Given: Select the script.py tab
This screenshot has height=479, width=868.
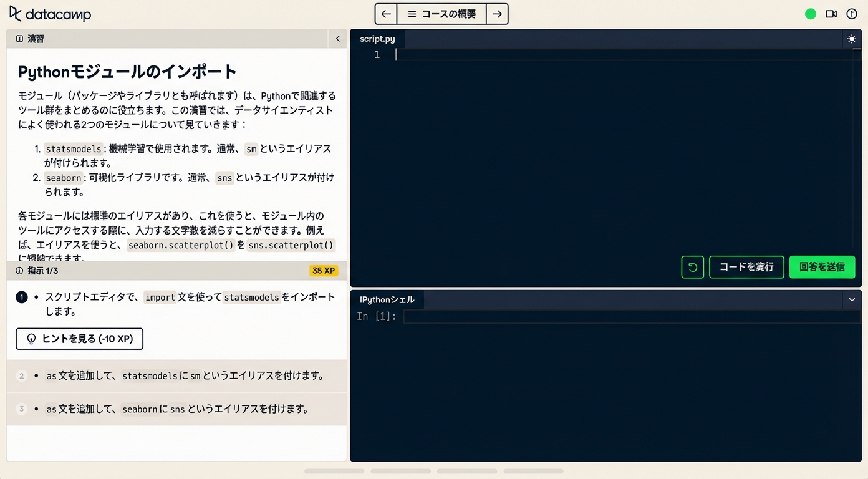Looking at the screenshot, I should 377,39.
